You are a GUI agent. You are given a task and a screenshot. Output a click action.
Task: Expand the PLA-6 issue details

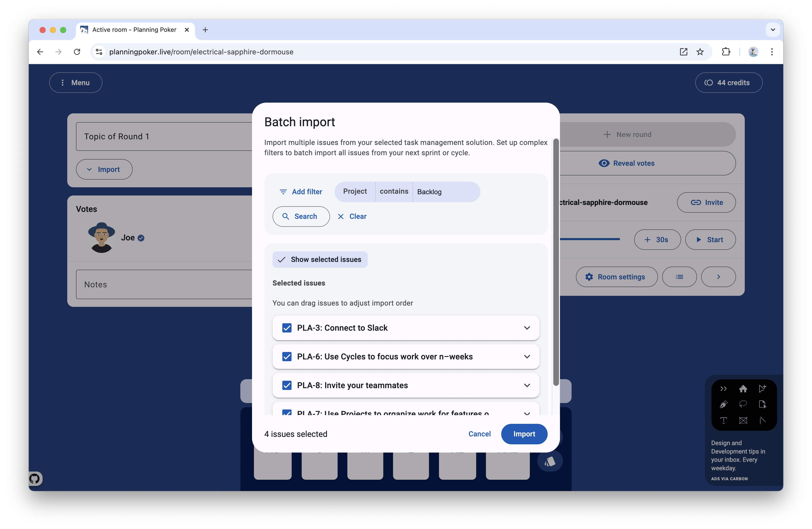pyautogui.click(x=527, y=356)
